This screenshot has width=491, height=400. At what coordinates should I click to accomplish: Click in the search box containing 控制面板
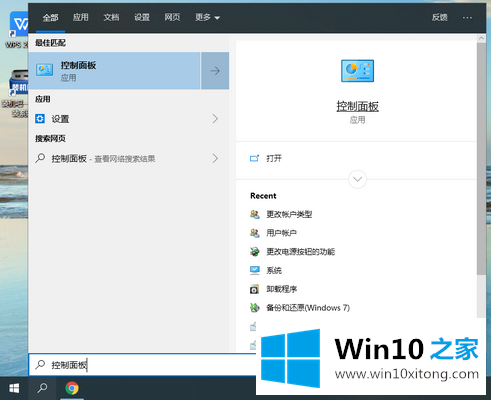[x=143, y=365]
